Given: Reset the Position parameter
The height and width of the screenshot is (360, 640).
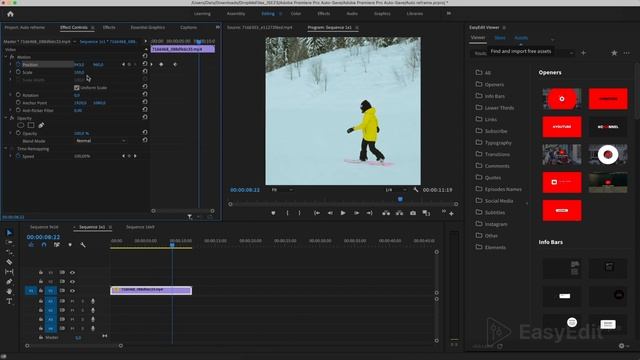Looking at the screenshot, I should [x=145, y=64].
